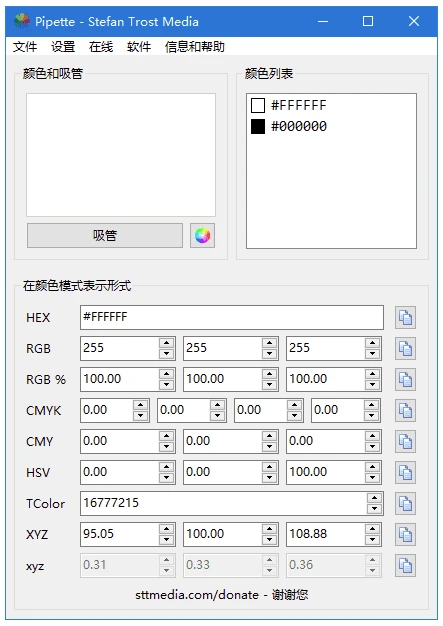Screen dimensions: 443x626
Task: Decrease the third RGB blue value
Action: point(372,354)
